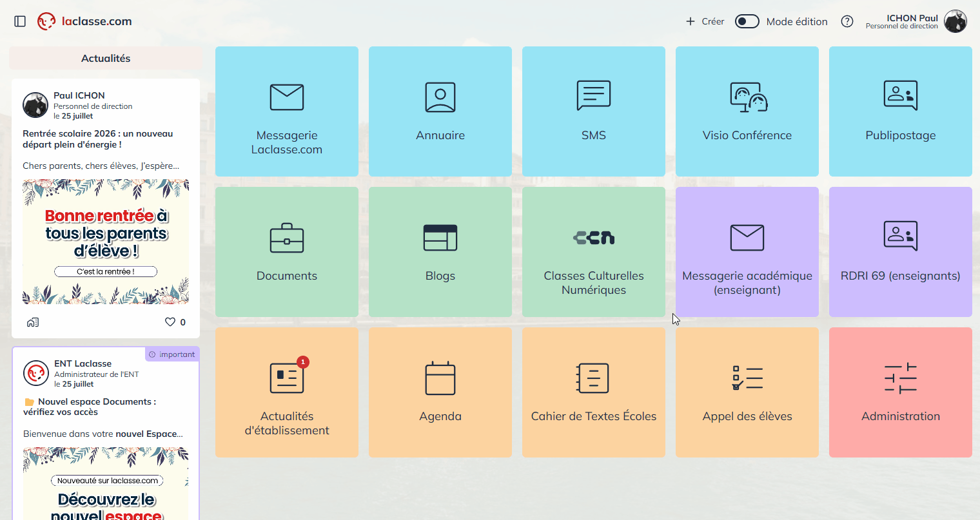This screenshot has height=520, width=980.
Task: Click the Cahier de Textes Écoles label
Action: 594,416
